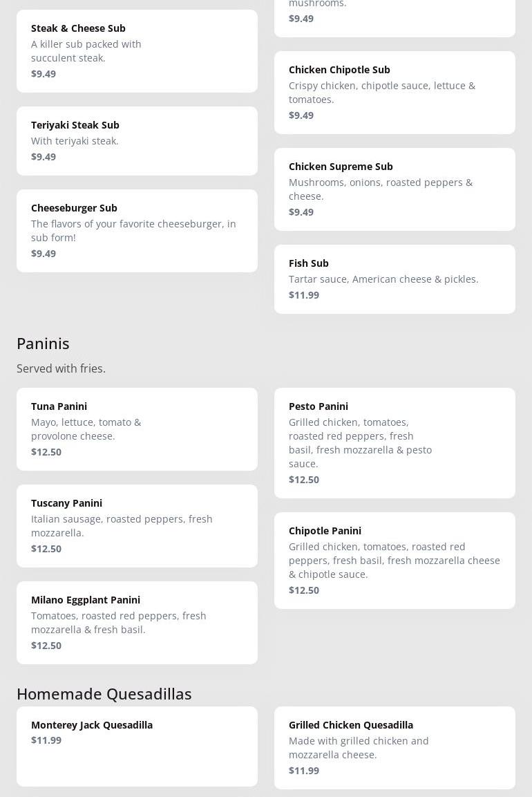Select the Monterey Jack Quesadilla
532x797 pixels.
(x=137, y=747)
